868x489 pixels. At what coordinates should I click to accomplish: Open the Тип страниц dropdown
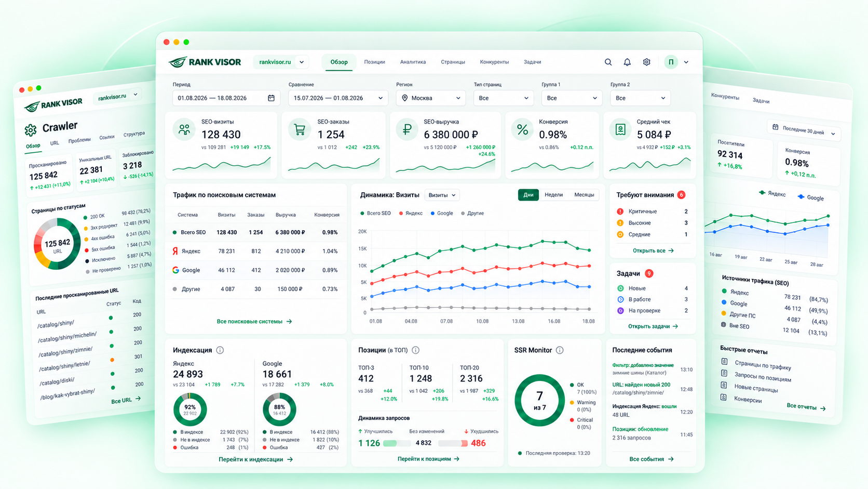pyautogui.click(x=504, y=98)
